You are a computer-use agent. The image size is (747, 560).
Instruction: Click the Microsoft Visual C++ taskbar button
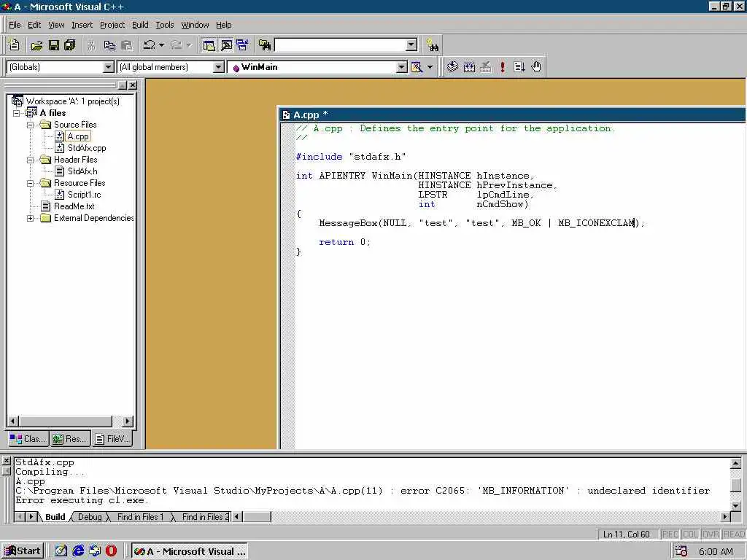click(x=189, y=551)
